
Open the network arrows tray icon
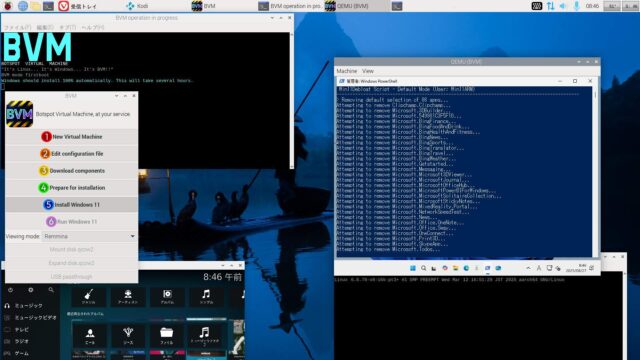(x=550, y=6)
